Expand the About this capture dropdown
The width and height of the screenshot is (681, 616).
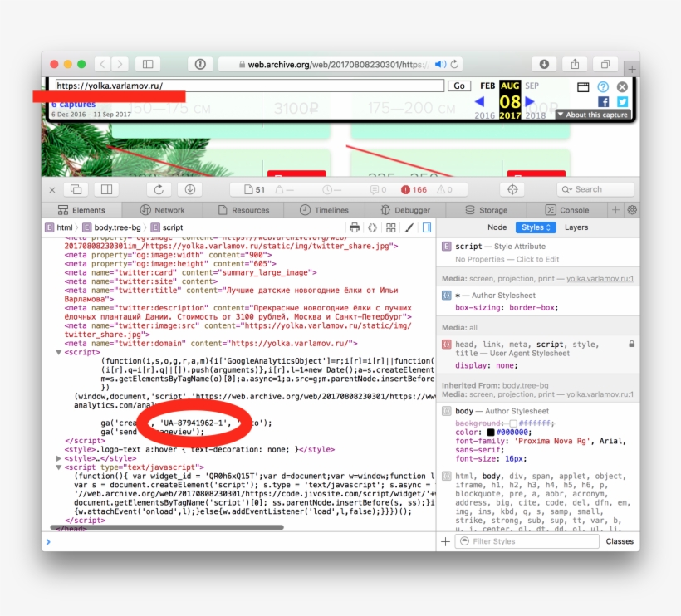(x=593, y=115)
